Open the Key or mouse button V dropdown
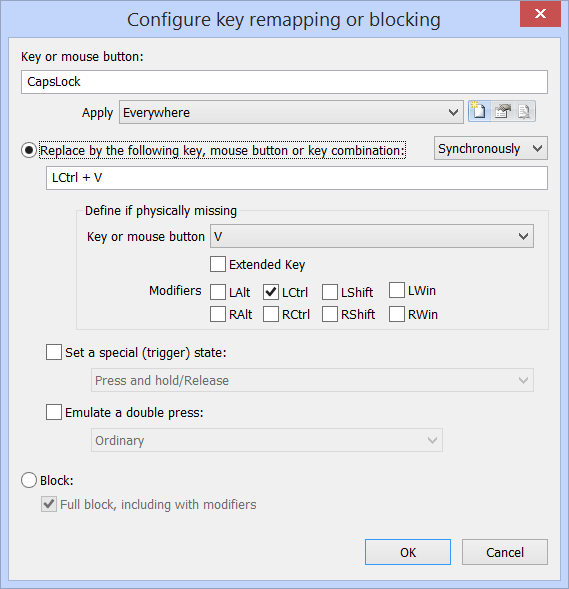The image size is (569, 589). 371,236
